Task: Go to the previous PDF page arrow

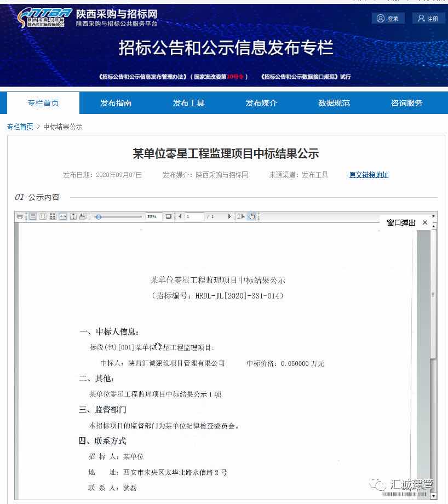Action: click(180, 216)
